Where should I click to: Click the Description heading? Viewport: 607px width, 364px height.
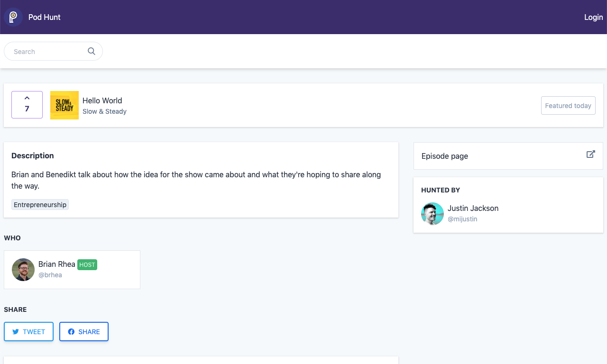[33, 155]
